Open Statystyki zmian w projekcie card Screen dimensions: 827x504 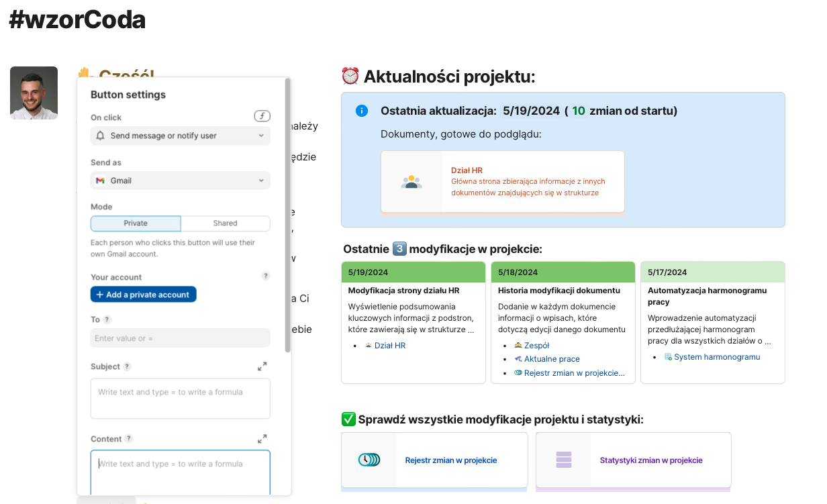tap(632, 460)
